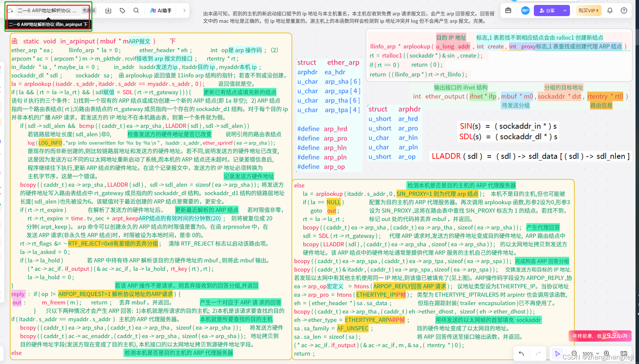
Task: Click the export/download icon in top toolbar
Action: tap(108, 11)
